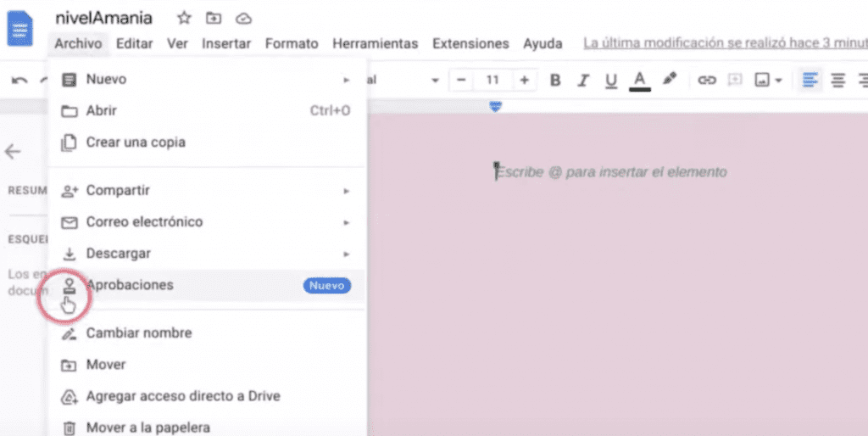Click the highlight color pen icon
Screen dimensions: 868x436
coord(670,80)
